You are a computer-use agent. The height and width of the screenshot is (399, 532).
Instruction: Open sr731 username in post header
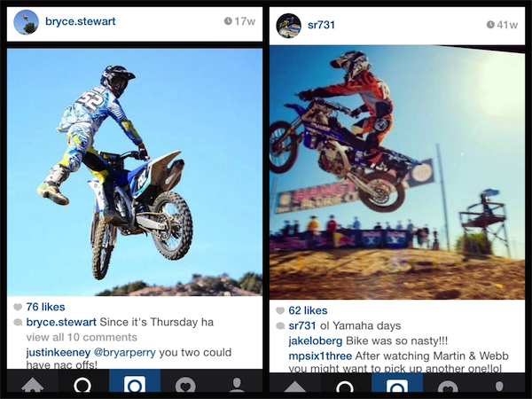[321, 25]
